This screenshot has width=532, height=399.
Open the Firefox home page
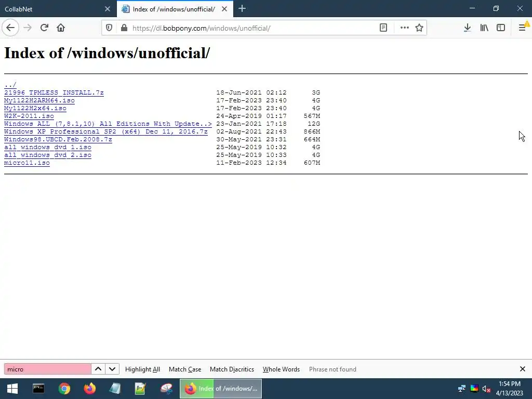[x=61, y=28]
